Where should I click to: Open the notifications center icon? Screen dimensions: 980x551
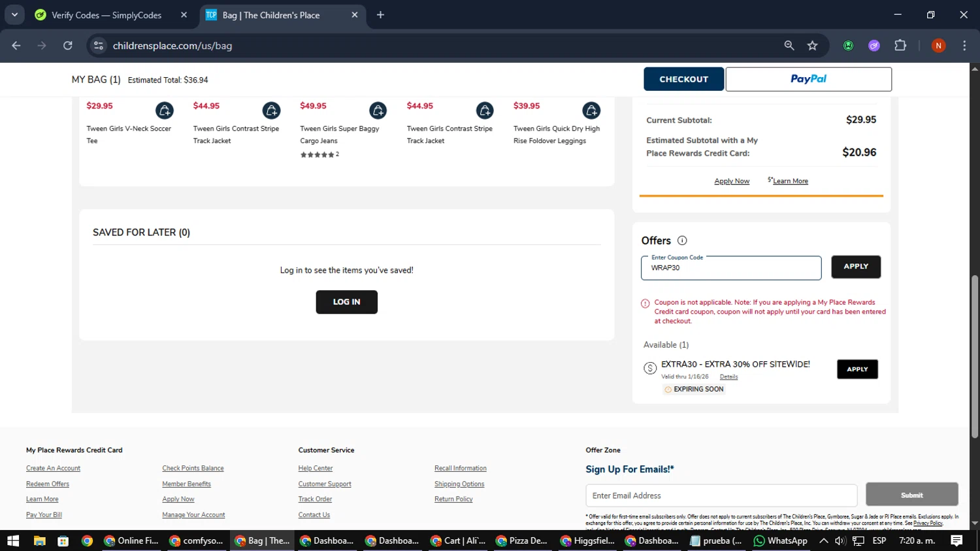click(x=956, y=541)
